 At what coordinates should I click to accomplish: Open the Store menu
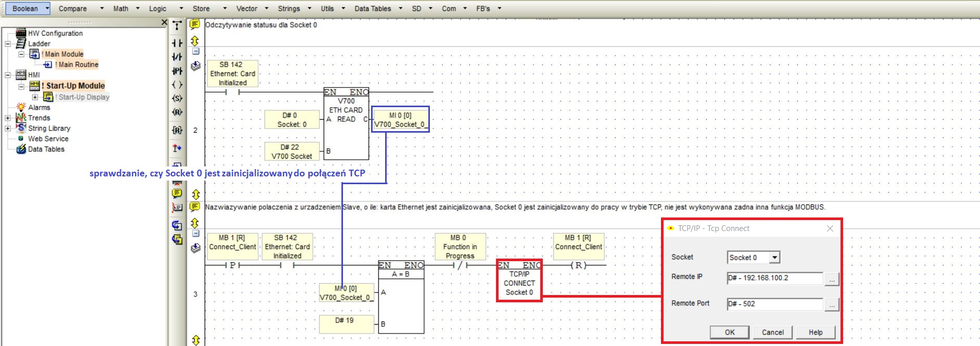(x=201, y=8)
